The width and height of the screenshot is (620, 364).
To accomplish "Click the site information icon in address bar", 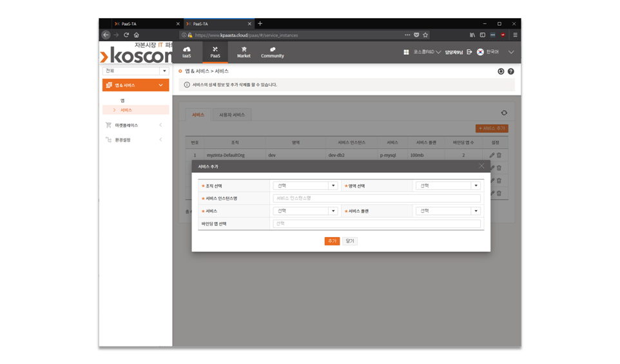I will pyautogui.click(x=184, y=35).
